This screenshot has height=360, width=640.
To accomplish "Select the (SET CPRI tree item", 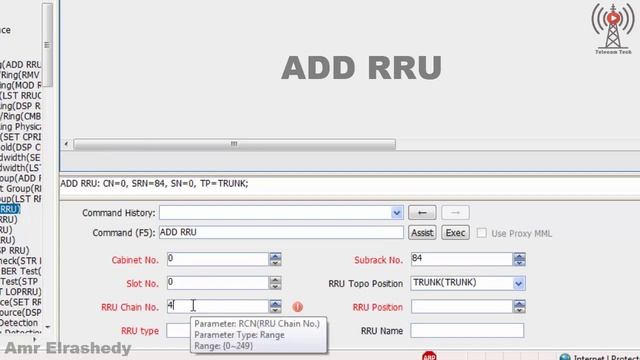I will point(20,137).
